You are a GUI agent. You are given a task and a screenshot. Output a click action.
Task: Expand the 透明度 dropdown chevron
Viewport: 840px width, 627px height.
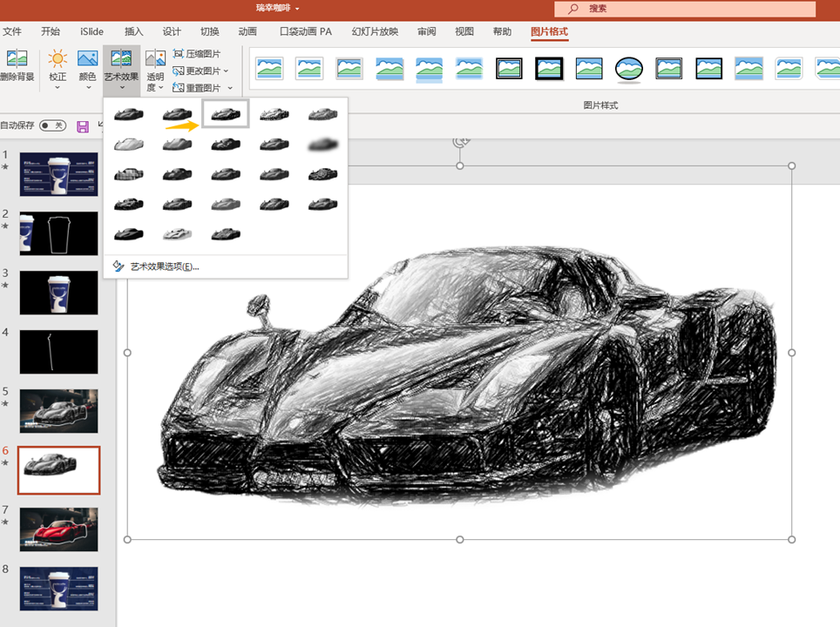pyautogui.click(x=160, y=87)
